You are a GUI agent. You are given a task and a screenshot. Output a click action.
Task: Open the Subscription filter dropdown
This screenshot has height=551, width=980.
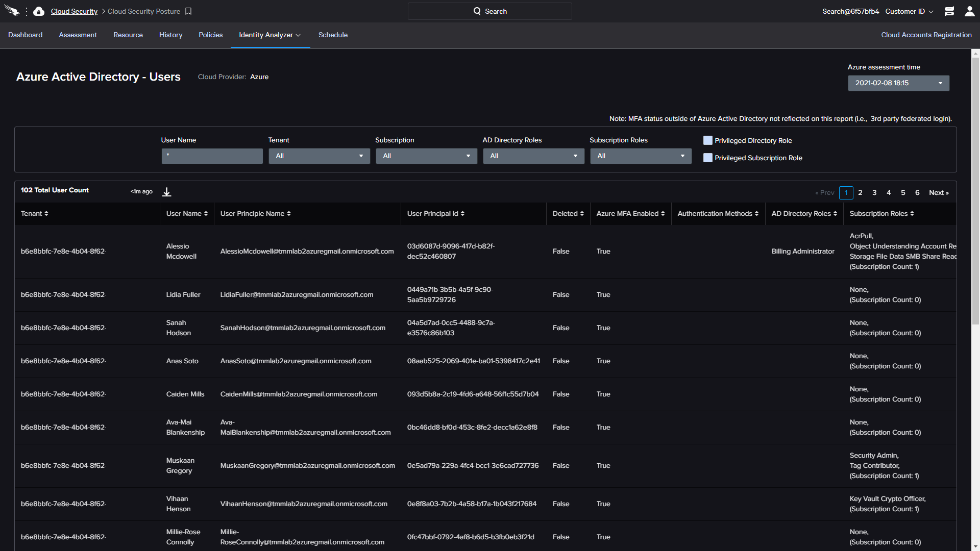point(426,156)
